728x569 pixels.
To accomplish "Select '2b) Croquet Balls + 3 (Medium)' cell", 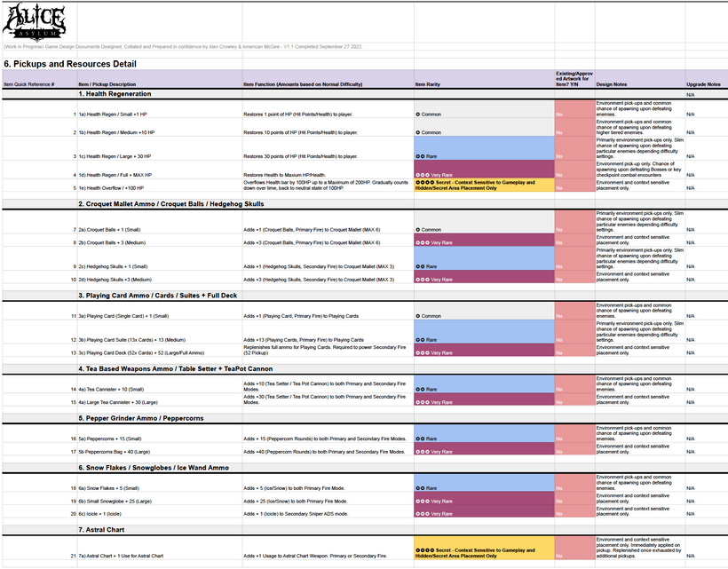I will 160,240.
